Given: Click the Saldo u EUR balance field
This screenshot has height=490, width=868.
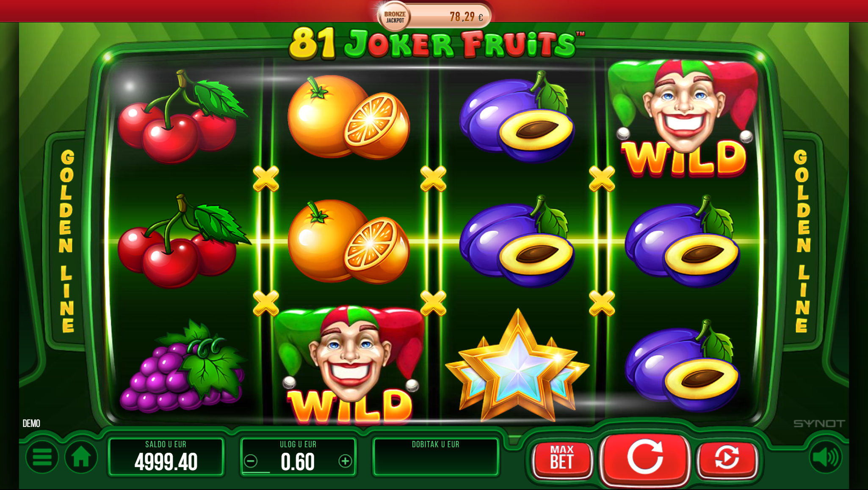Looking at the screenshot, I should [166, 457].
